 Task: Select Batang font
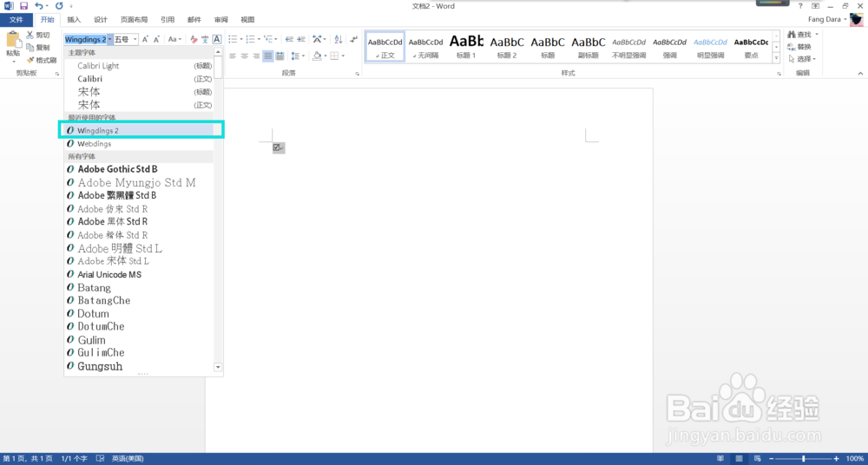point(139,288)
